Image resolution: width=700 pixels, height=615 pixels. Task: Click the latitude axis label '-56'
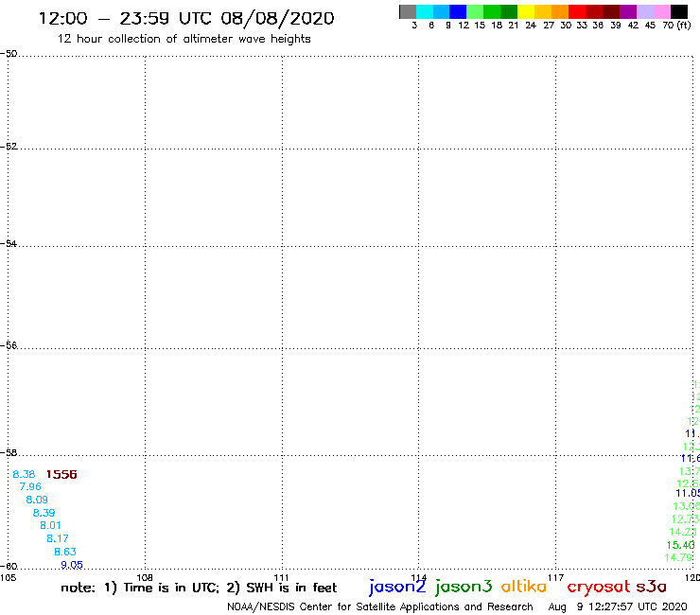pyautogui.click(x=9, y=345)
